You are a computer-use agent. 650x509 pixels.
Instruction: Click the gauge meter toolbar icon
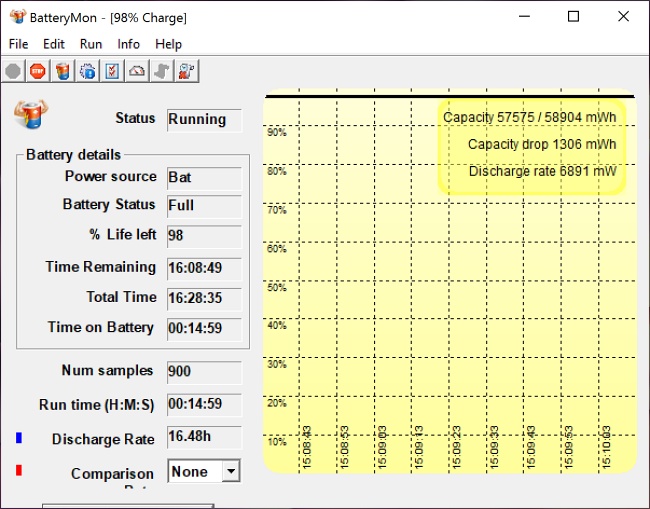[137, 71]
